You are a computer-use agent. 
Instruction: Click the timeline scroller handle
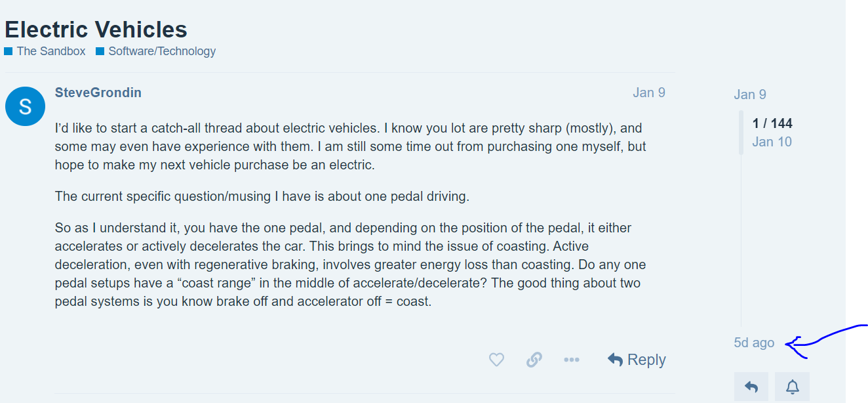pyautogui.click(x=741, y=133)
